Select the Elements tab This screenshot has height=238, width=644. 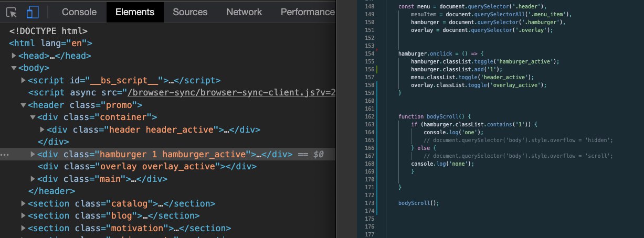[x=135, y=12]
